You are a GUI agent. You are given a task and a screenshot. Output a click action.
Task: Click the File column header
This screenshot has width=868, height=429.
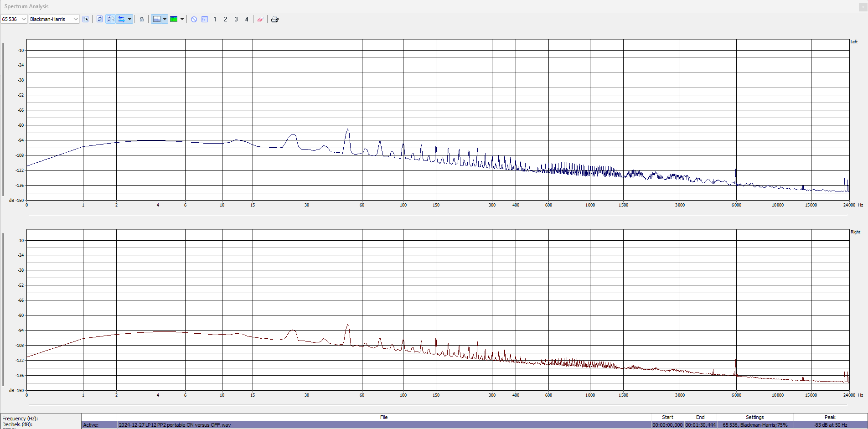[383, 417]
